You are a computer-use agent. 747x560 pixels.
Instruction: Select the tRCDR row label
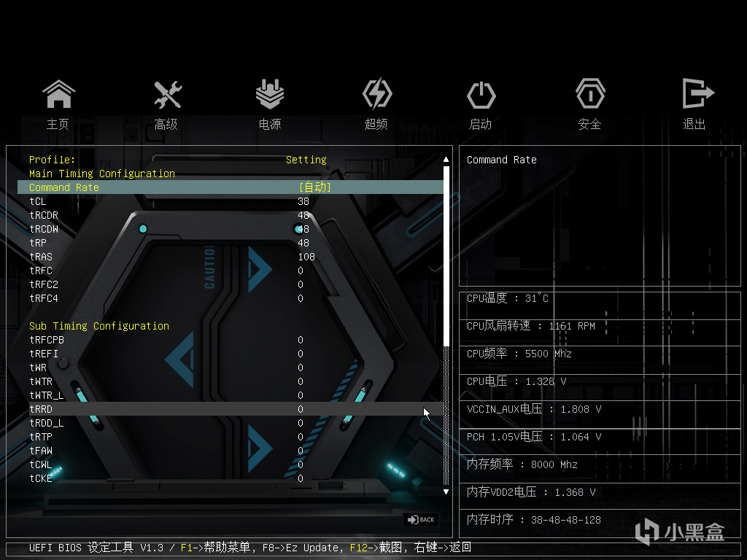(44, 215)
